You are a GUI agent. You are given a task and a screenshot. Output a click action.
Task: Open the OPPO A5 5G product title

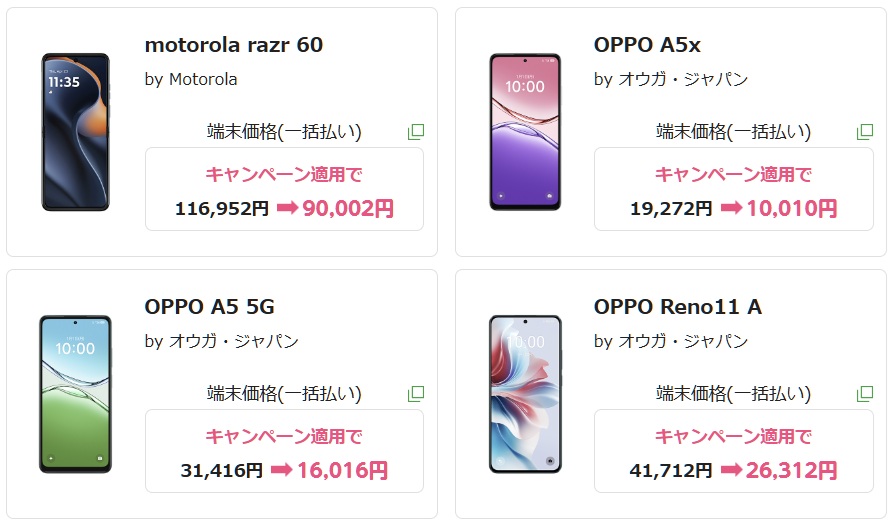pos(209,307)
